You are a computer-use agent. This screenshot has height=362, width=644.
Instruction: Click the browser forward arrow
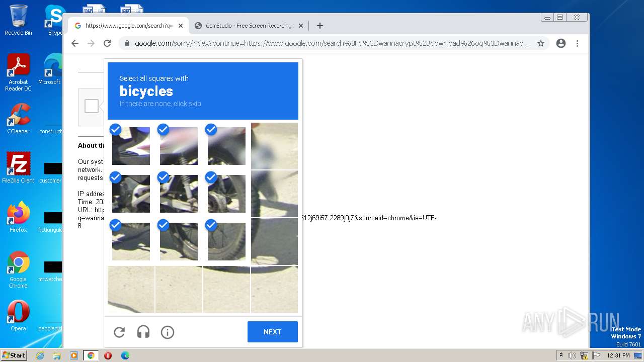pos(91,43)
